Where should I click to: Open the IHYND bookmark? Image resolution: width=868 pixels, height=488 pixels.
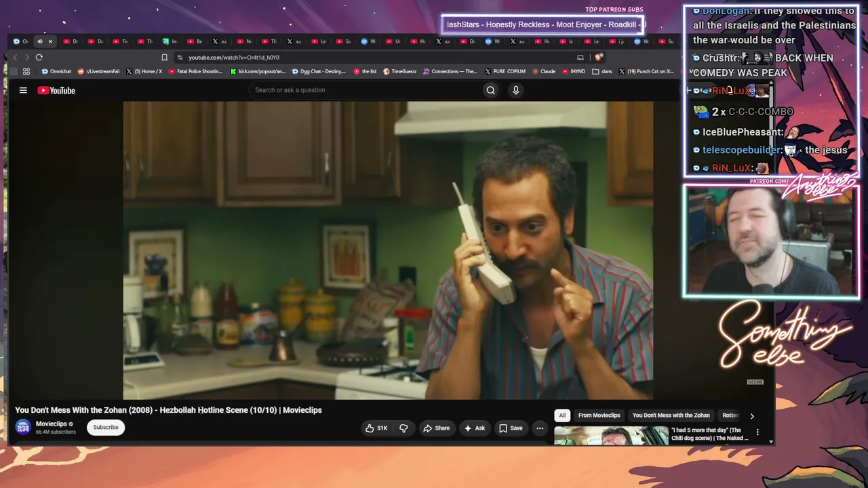574,71
